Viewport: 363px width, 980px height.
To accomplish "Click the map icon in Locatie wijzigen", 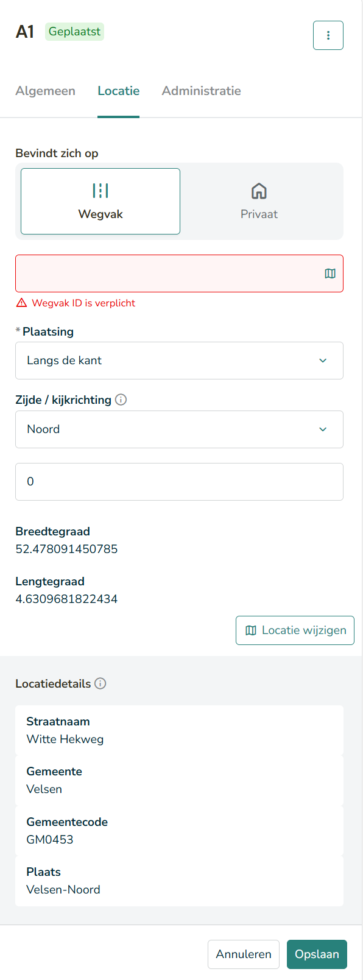I will click(x=250, y=630).
